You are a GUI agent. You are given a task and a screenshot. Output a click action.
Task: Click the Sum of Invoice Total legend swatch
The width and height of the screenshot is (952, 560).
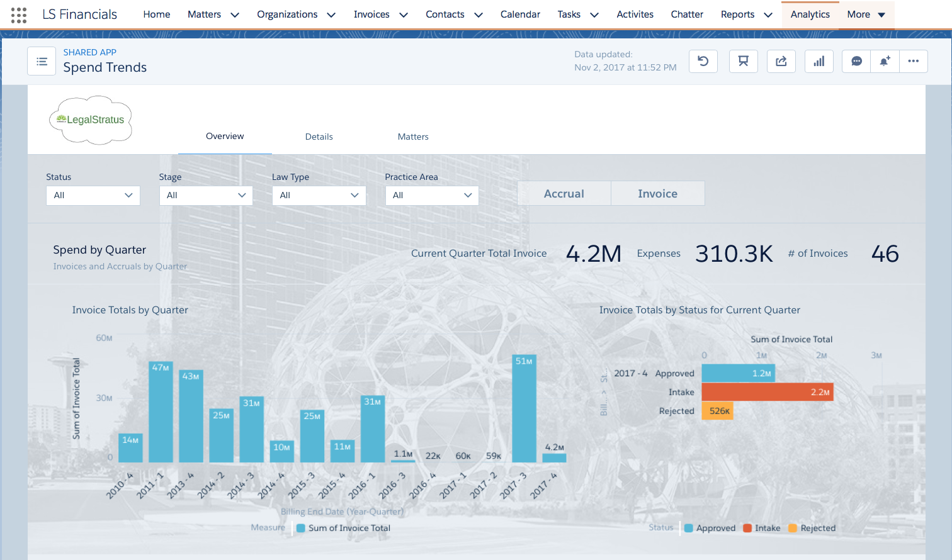(301, 529)
